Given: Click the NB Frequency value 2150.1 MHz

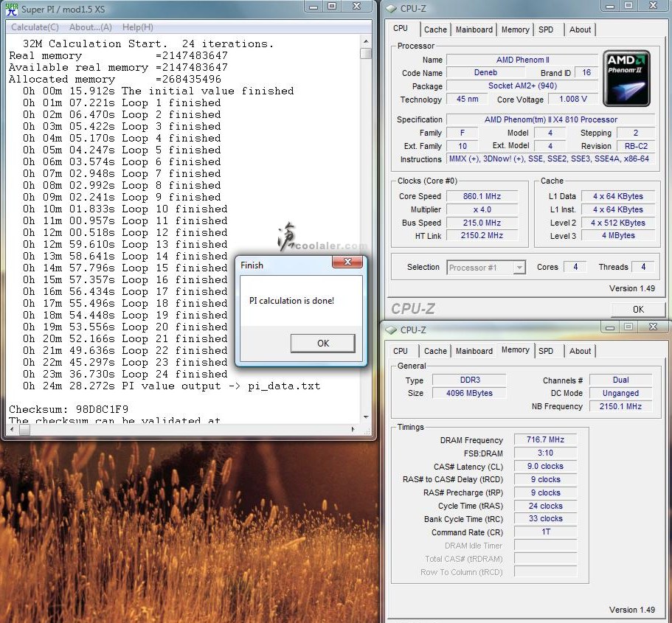Looking at the screenshot, I should [620, 407].
